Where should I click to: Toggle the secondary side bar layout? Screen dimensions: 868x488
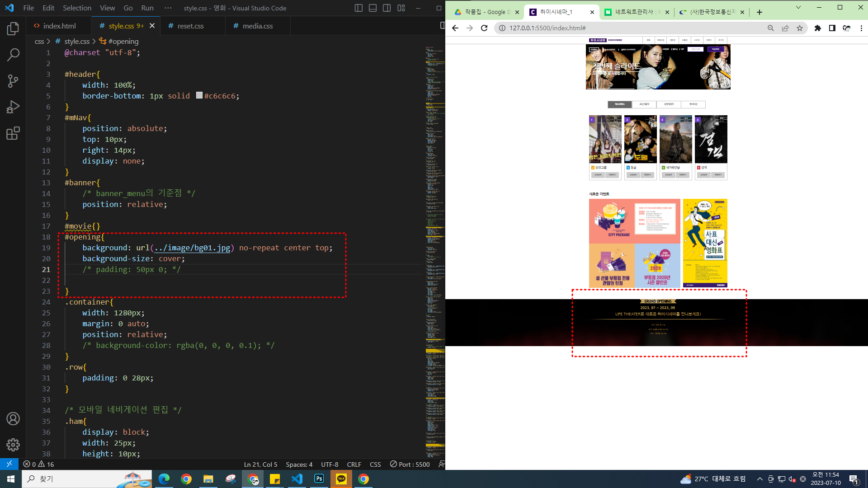point(387,8)
